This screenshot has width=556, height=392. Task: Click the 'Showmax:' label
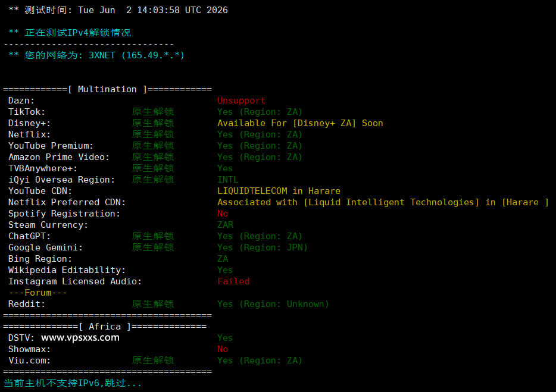pyautogui.click(x=29, y=349)
